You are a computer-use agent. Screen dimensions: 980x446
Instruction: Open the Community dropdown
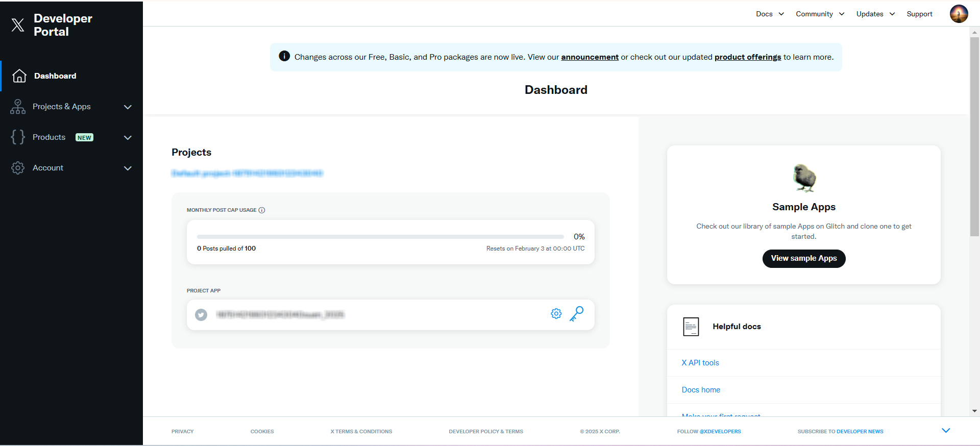(x=820, y=14)
